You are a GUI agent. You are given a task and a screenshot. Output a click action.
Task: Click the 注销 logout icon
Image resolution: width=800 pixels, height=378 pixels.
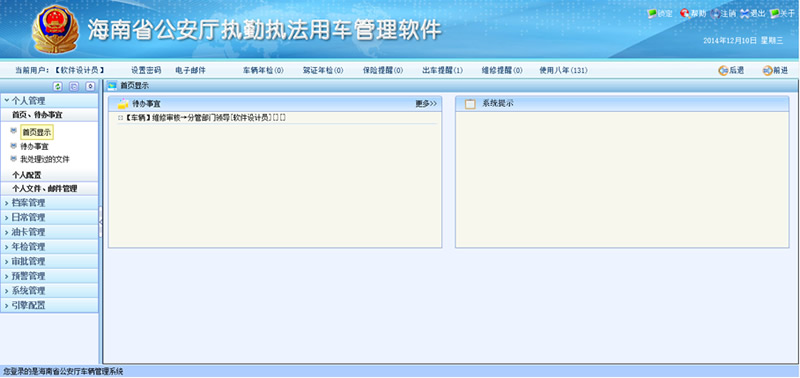pyautogui.click(x=715, y=14)
